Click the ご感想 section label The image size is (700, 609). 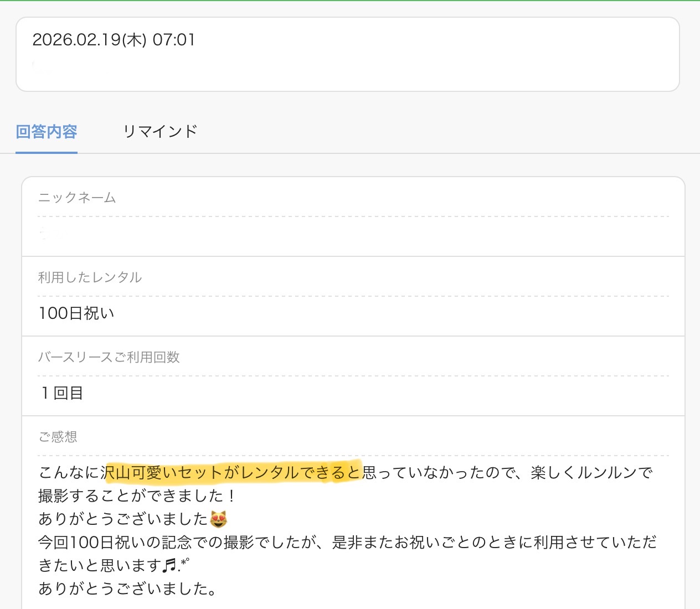[58, 437]
